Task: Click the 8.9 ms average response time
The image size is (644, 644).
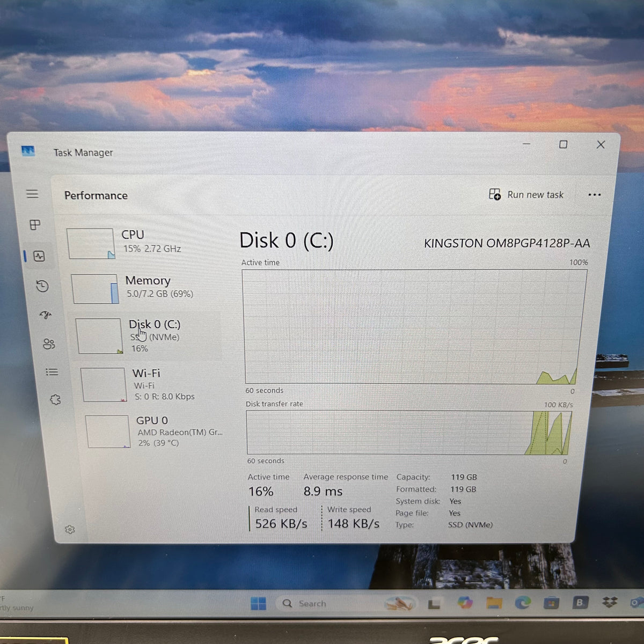Action: tap(323, 492)
